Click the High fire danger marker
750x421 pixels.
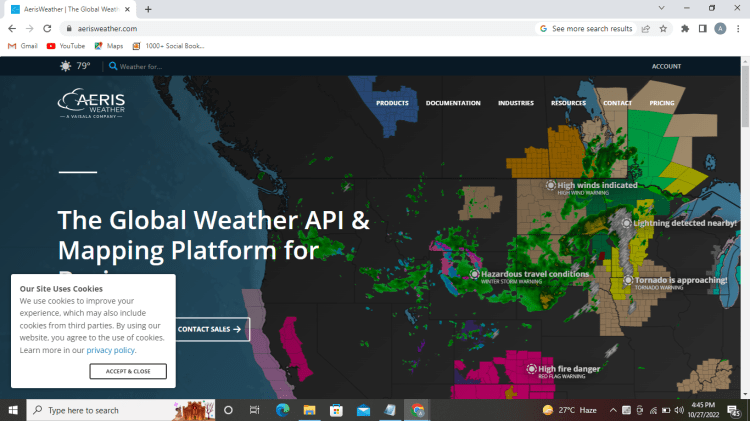point(531,369)
